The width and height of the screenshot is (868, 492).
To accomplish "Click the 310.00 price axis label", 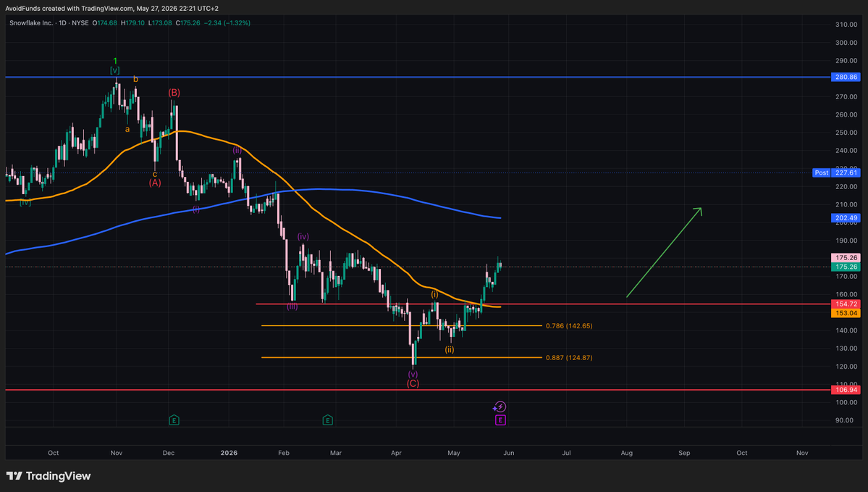I will [x=846, y=25].
